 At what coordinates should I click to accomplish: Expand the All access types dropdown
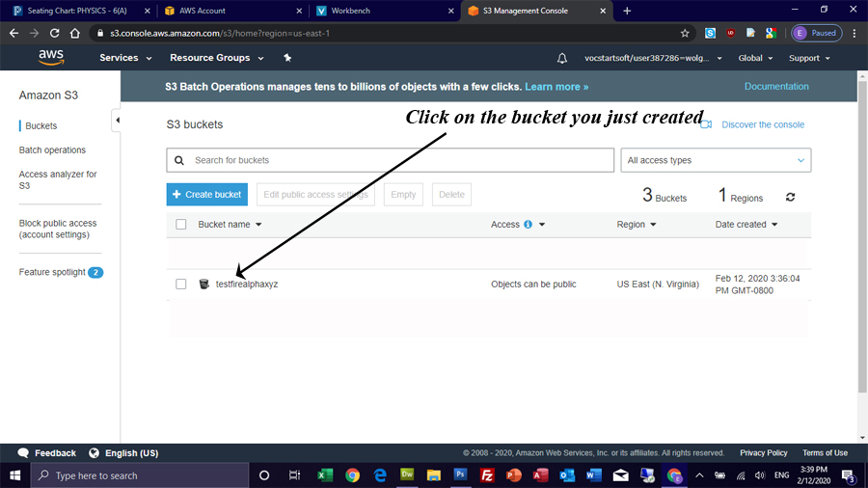(716, 160)
